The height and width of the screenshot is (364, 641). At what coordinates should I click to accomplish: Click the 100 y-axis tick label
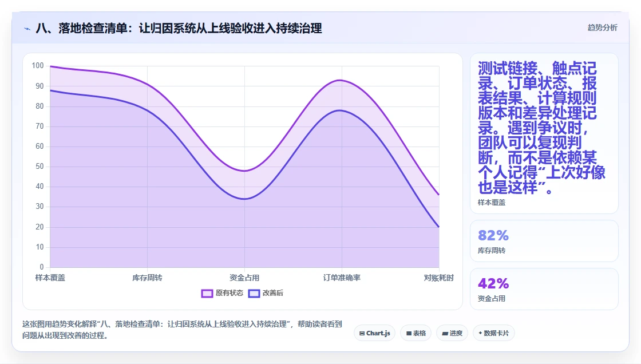click(38, 66)
